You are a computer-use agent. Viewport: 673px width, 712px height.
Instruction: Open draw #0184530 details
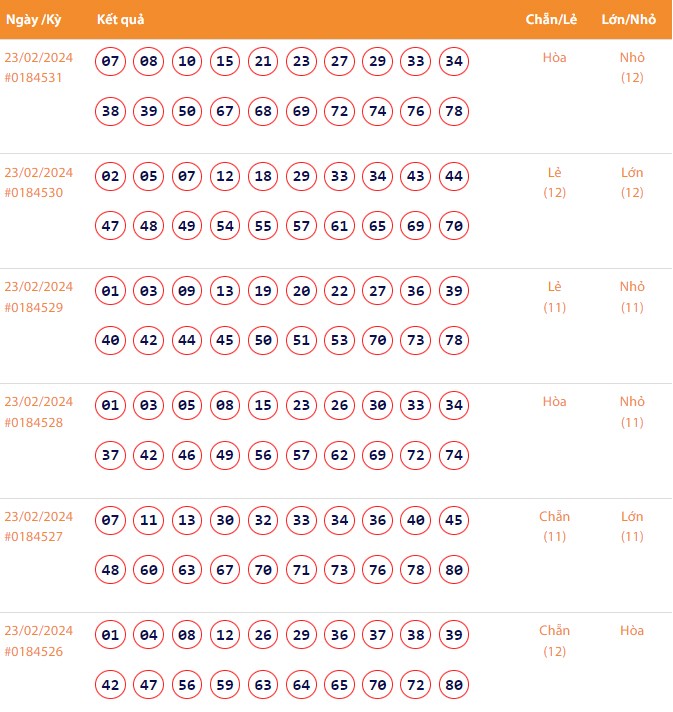tap(34, 192)
